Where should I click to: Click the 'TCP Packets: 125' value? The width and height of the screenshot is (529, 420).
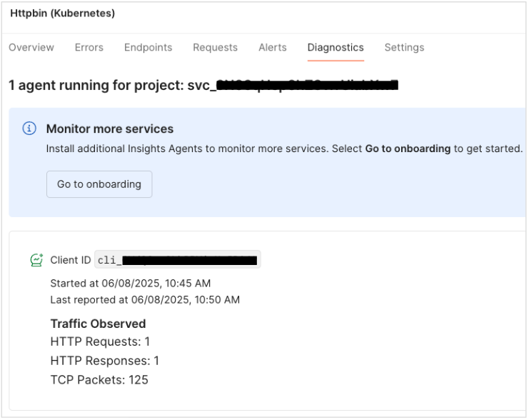tap(99, 380)
